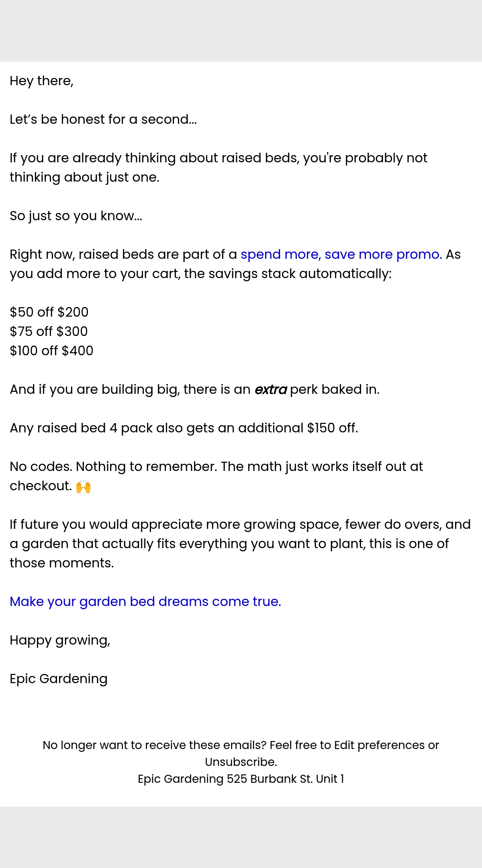Click the Happy growing sign-off

point(60,640)
